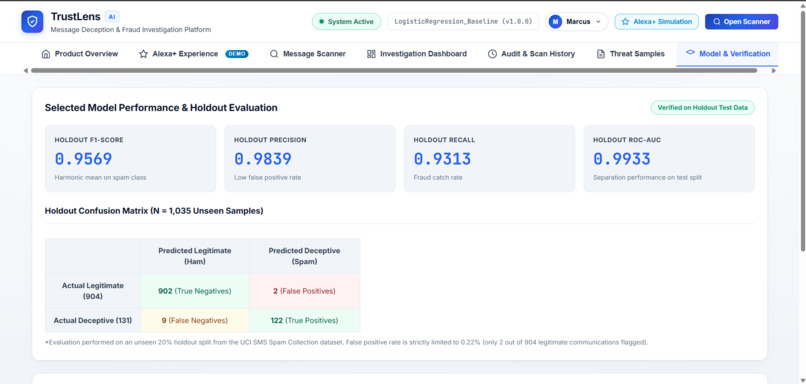This screenshot has height=384, width=806.
Task: Click the star icon in Alexa+ Simulation button
Action: click(625, 22)
